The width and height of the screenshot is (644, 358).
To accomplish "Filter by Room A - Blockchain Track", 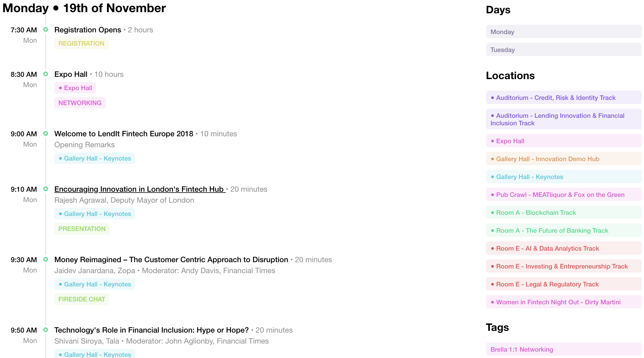I will (x=564, y=212).
